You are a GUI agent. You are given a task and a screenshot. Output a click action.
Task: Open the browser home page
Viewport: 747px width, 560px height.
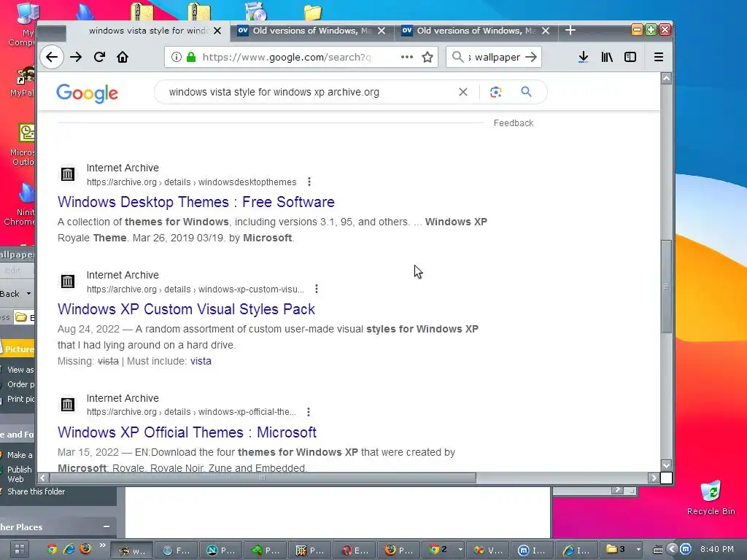(123, 57)
